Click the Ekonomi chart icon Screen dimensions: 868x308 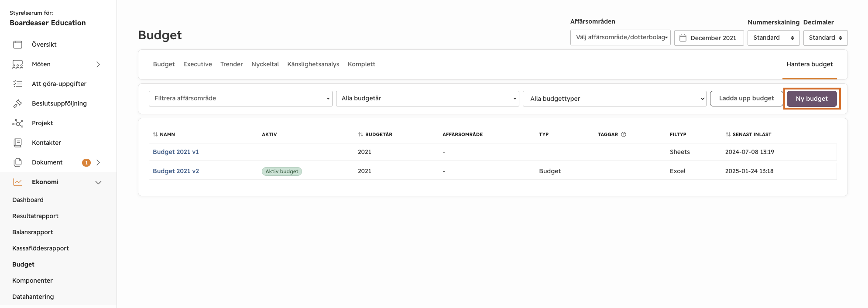17,182
